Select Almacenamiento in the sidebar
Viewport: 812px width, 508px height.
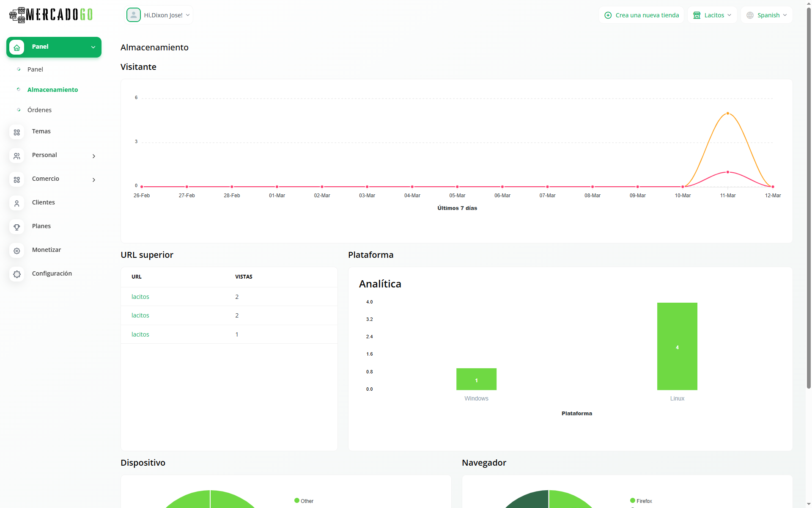tap(52, 90)
